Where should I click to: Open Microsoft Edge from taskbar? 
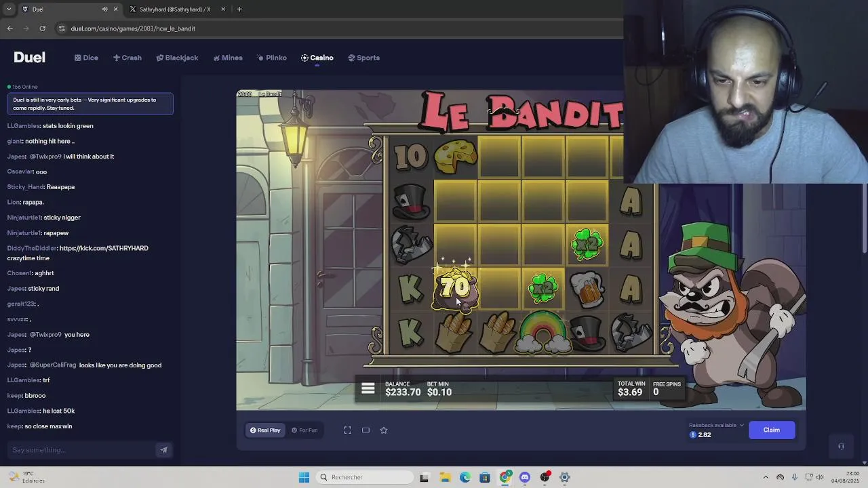coord(465,477)
